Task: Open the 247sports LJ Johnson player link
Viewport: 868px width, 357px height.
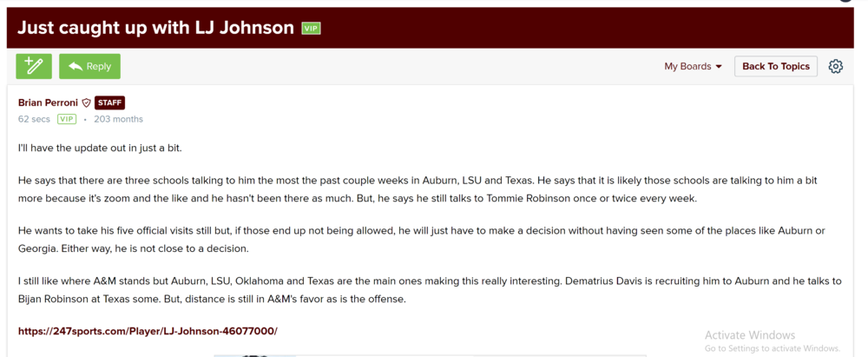Action: (148, 331)
